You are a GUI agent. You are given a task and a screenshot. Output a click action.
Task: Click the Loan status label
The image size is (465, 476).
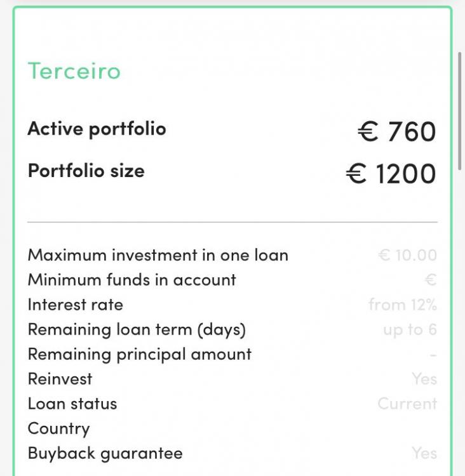coord(72,404)
